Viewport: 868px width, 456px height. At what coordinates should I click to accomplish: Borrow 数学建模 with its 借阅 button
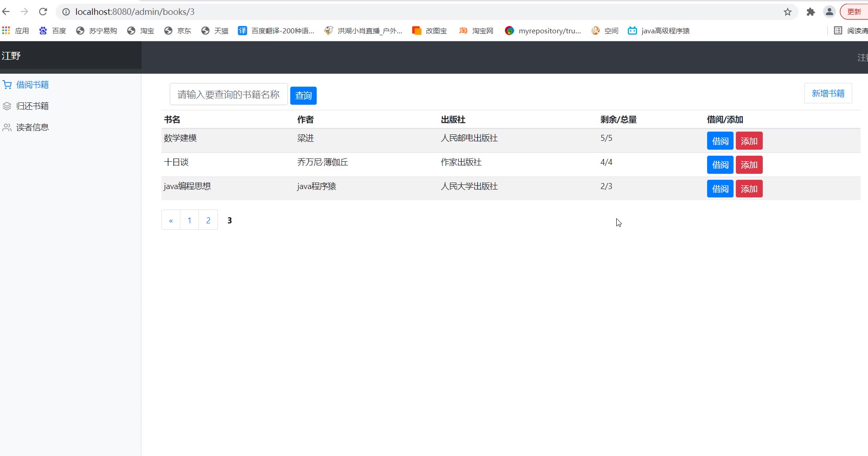(x=720, y=141)
